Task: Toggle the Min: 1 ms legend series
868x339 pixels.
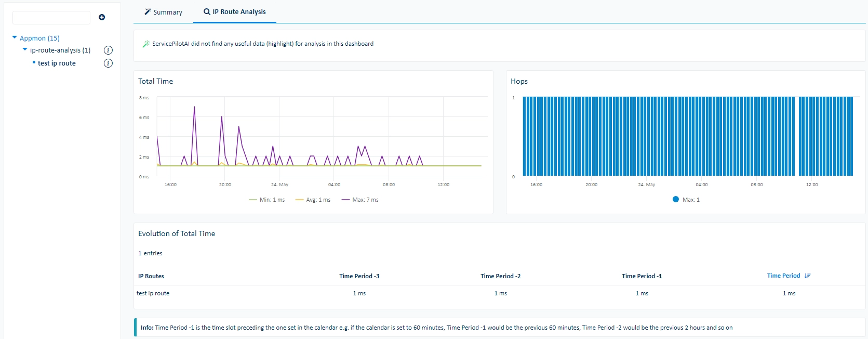Action: pos(267,200)
